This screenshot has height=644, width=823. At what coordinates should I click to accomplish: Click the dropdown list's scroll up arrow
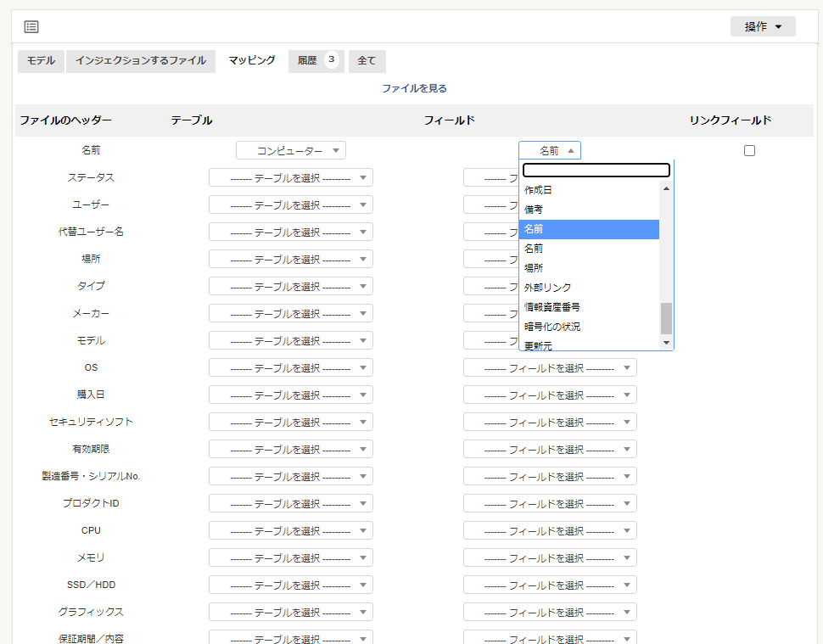click(x=666, y=188)
